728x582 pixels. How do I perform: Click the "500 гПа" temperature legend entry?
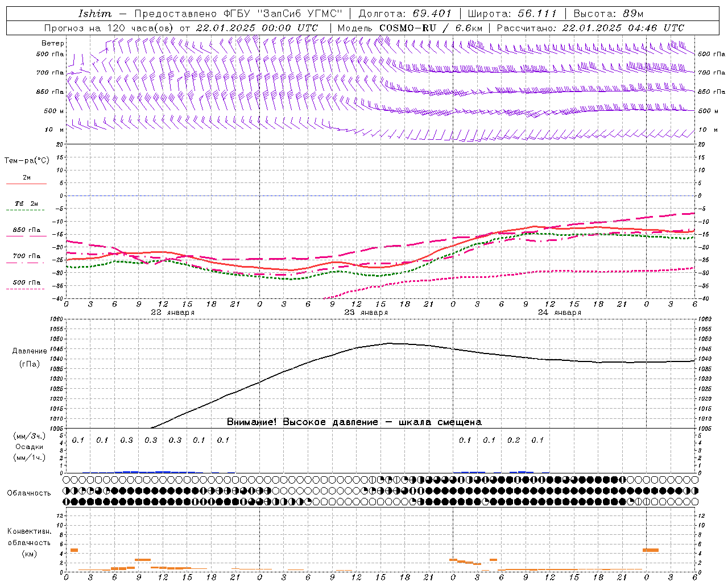(x=27, y=282)
